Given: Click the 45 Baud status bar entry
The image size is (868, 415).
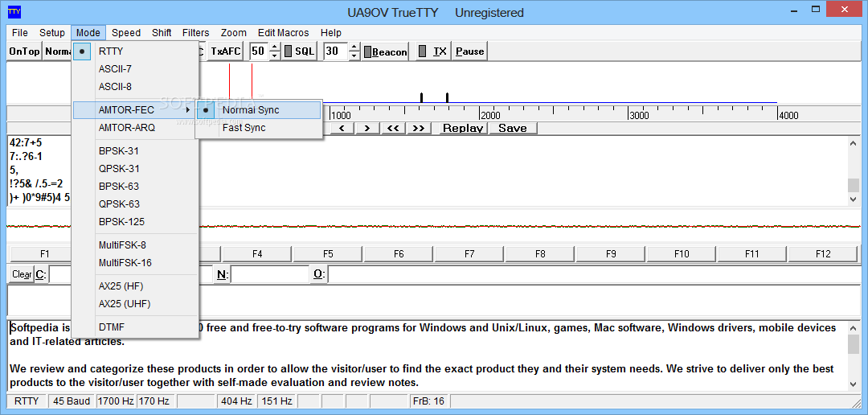Looking at the screenshot, I should 72,401.
